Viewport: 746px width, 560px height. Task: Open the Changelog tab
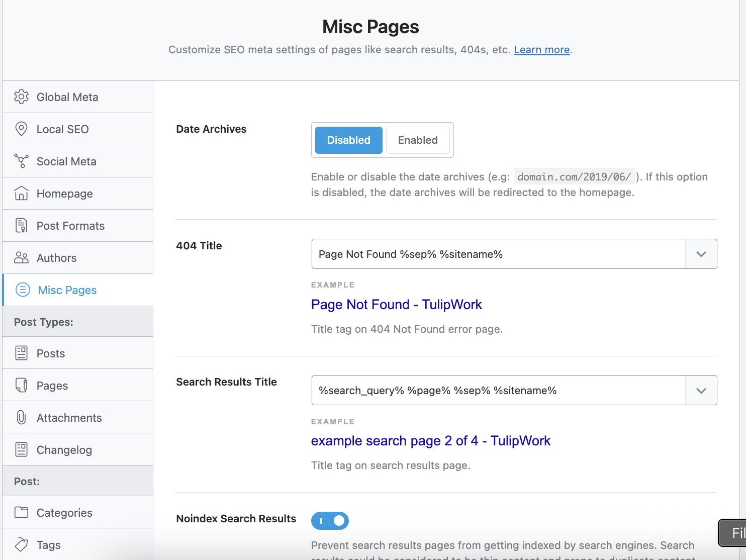[x=78, y=449]
